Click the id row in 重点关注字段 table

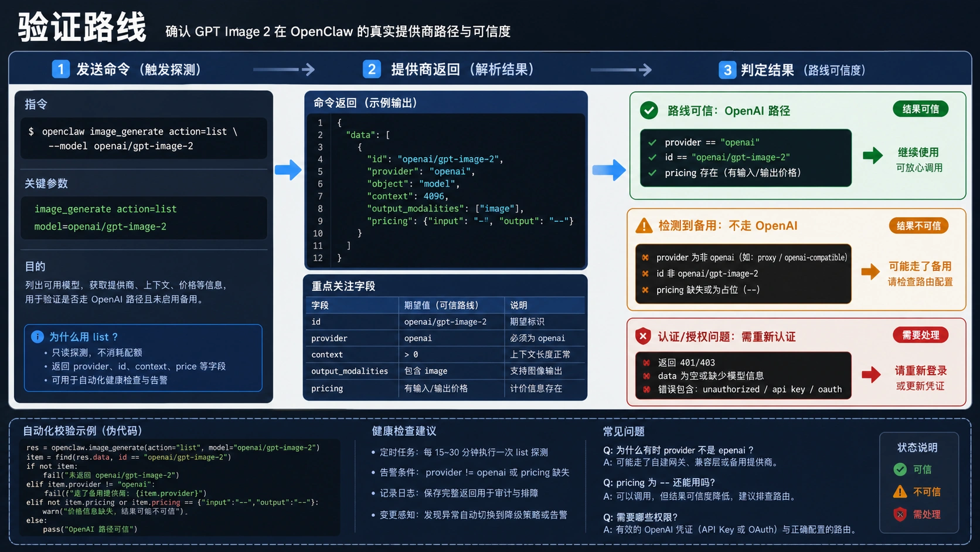445,321
